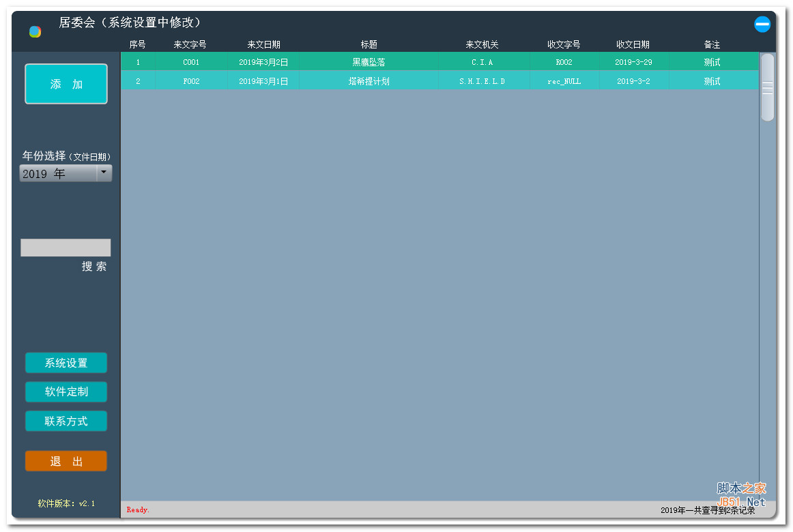Click the dropdown arrow next to 2019 年

[104, 173]
